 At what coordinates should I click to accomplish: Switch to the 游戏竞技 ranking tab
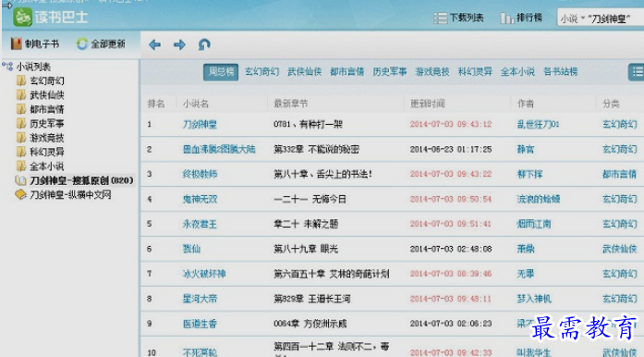pos(432,72)
